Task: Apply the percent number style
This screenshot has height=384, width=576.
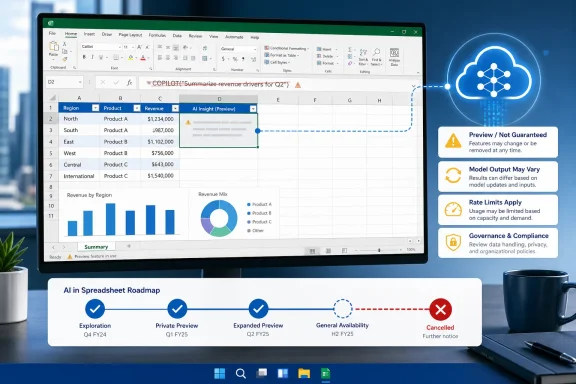Action: (x=235, y=59)
